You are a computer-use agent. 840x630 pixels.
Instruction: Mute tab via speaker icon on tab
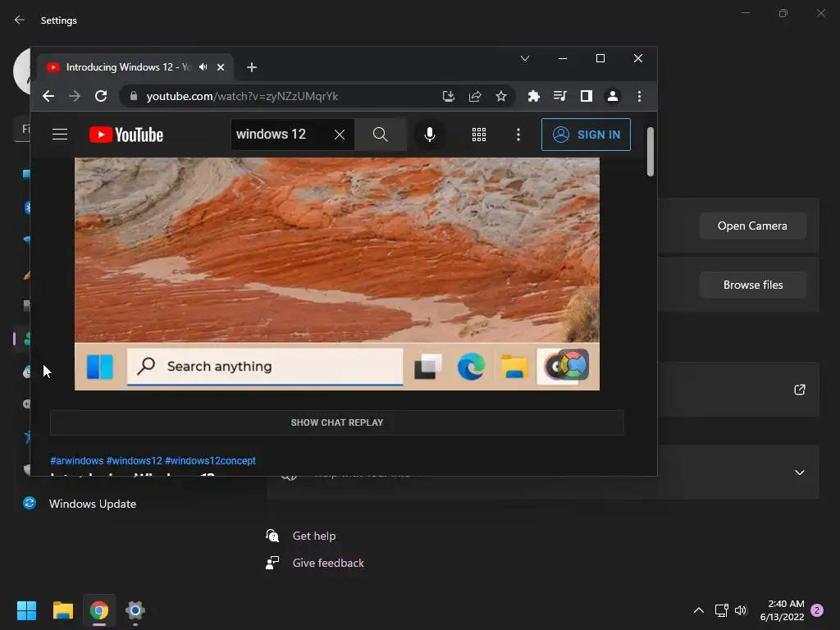click(x=203, y=67)
